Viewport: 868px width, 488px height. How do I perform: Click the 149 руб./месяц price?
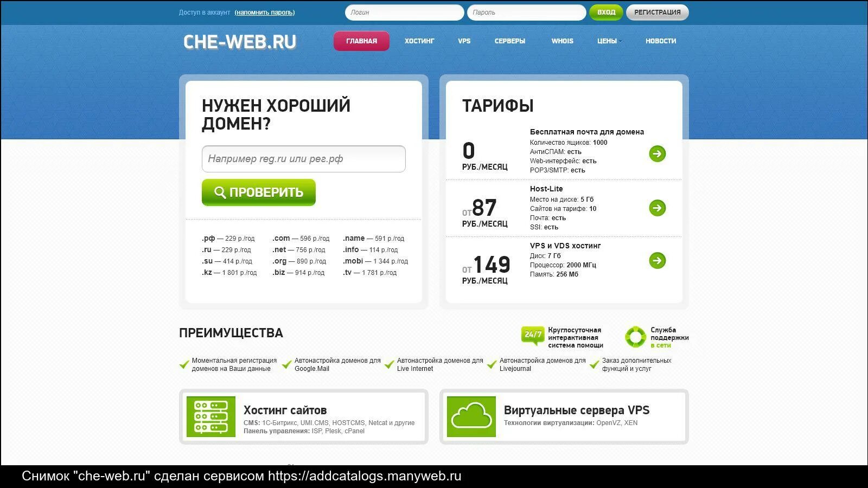(486, 269)
